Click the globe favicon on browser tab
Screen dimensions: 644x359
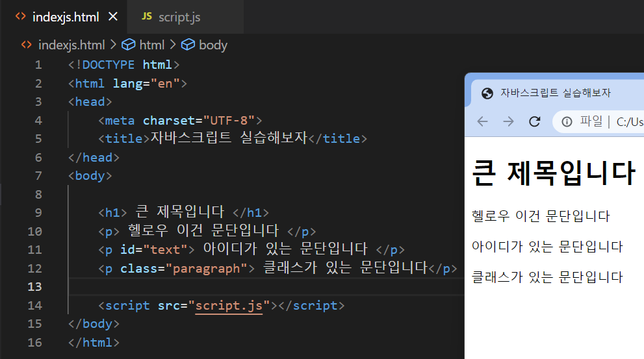point(487,93)
